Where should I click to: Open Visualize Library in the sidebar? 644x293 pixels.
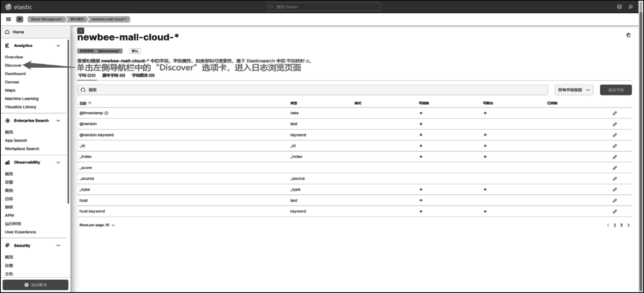(21, 107)
